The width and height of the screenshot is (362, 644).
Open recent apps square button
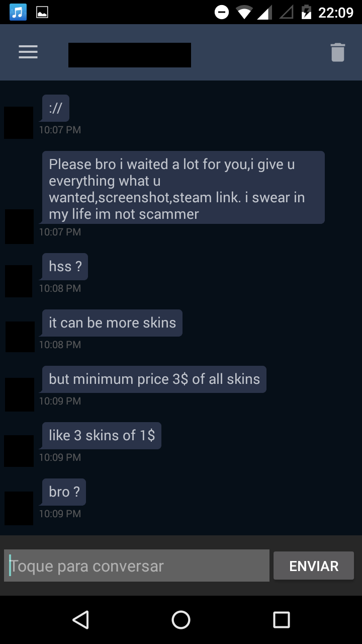coord(282,620)
